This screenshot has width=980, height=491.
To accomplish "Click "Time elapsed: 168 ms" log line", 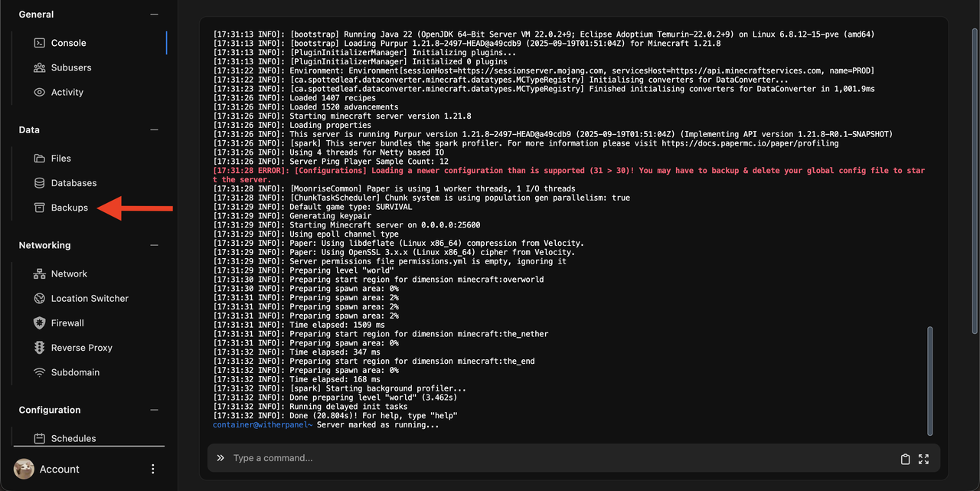I will point(296,379).
